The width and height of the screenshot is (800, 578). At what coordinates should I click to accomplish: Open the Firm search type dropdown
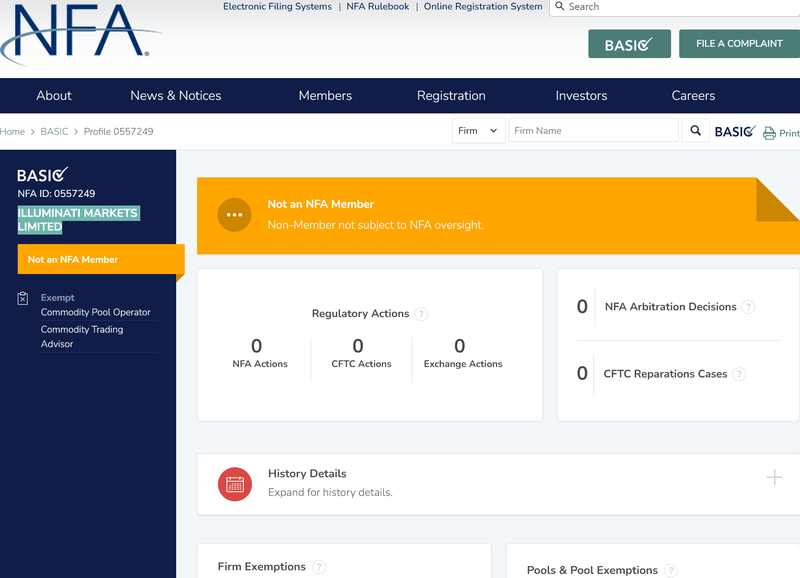(x=478, y=131)
